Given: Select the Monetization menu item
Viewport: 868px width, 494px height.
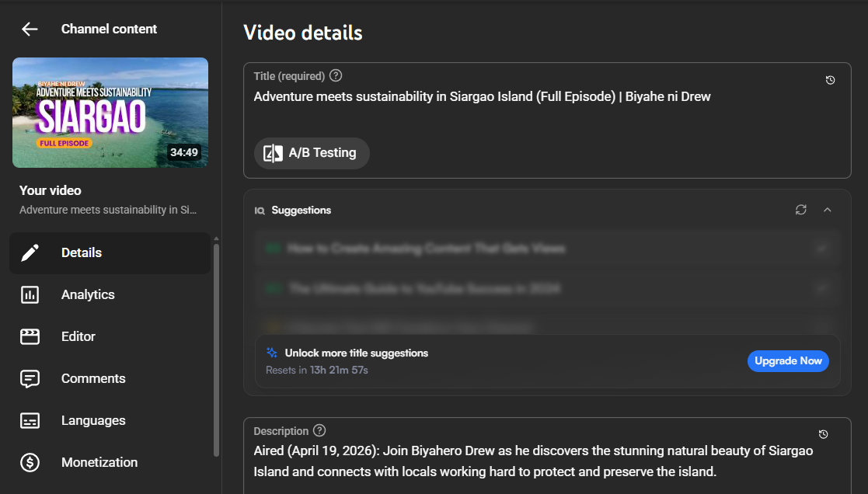Looking at the screenshot, I should 110,462.
